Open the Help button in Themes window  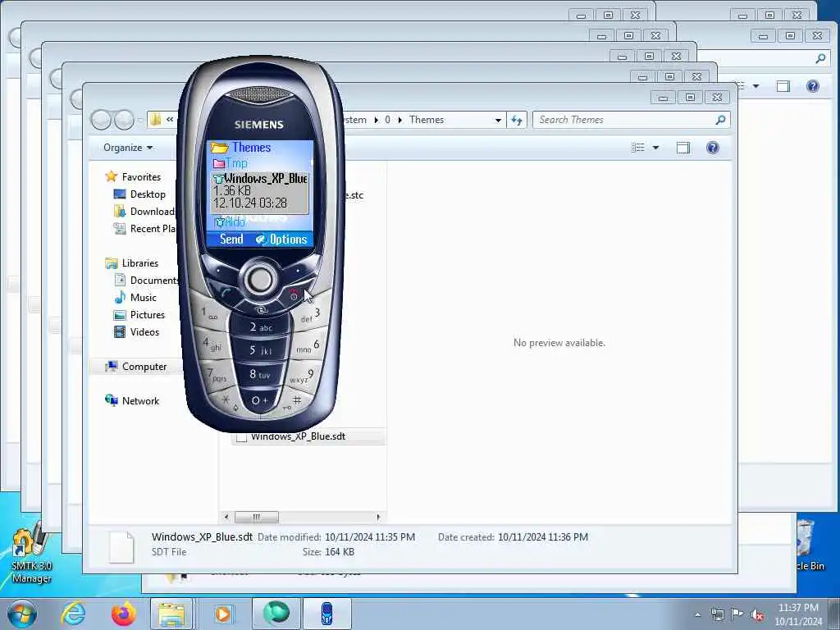point(713,148)
